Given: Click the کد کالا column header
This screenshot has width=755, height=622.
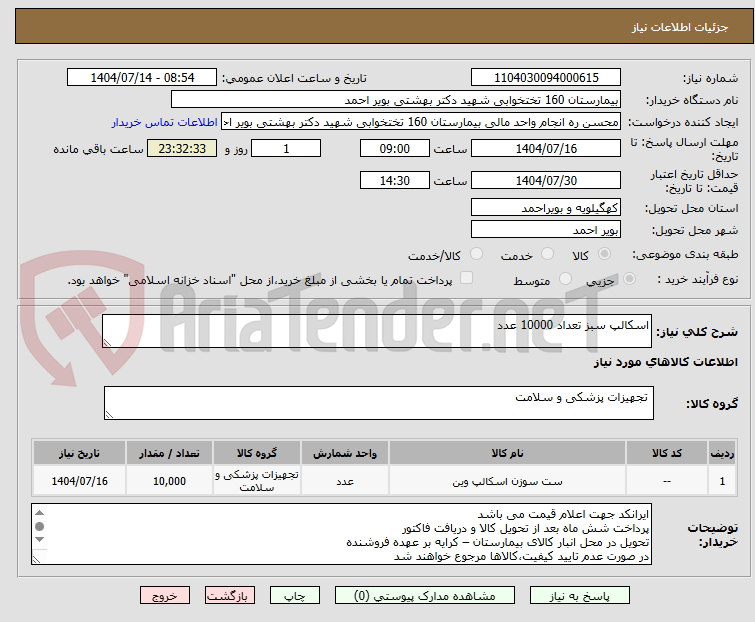Looking at the screenshot, I should point(666,453).
